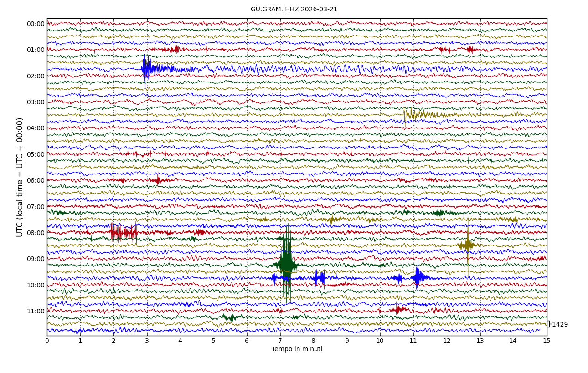Image resolution: width=588 pixels, height=373 pixels.
Task: Select the minute 10 x-axis tick label
Action: tap(380, 341)
